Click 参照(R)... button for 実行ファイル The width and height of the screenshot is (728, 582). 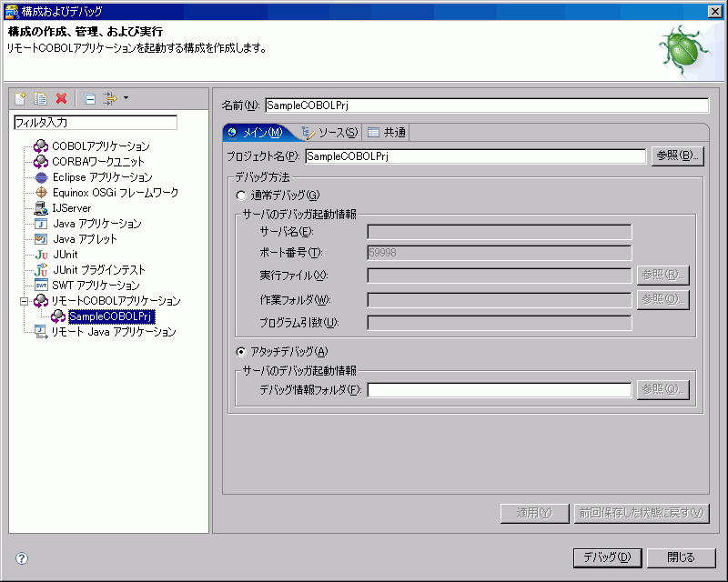click(x=663, y=276)
